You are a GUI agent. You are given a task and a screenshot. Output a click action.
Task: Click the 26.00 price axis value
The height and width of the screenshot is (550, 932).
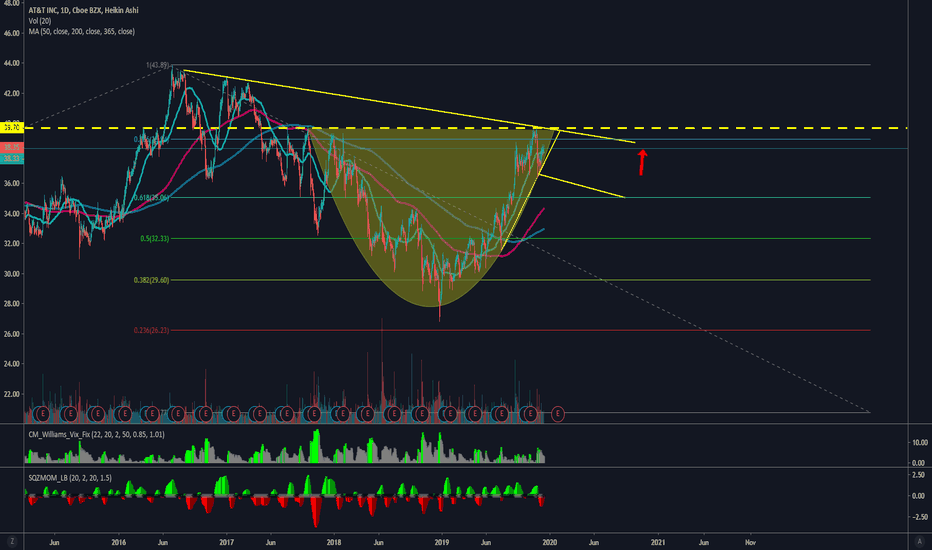click(x=11, y=334)
